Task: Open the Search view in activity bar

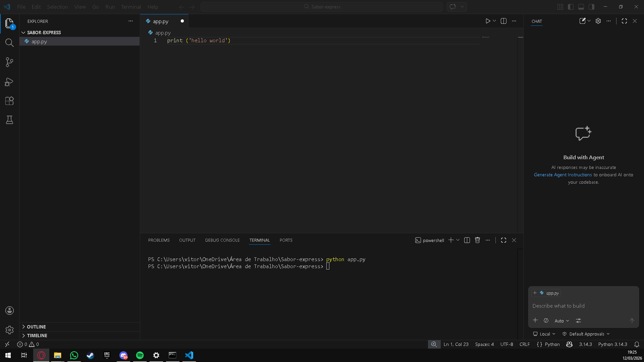Action: coord(9,43)
